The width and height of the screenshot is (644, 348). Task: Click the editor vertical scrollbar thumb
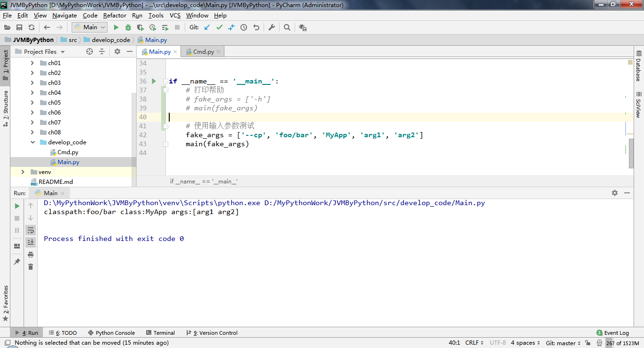coord(631,152)
